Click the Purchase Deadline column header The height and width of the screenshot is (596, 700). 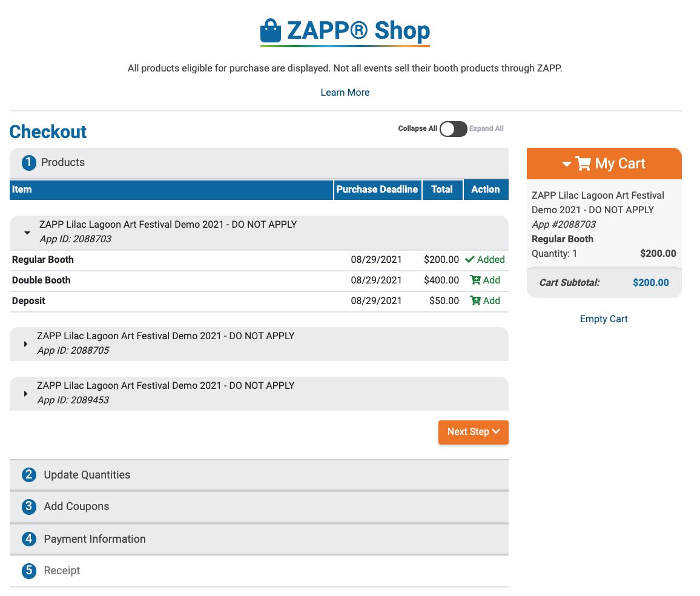(377, 189)
